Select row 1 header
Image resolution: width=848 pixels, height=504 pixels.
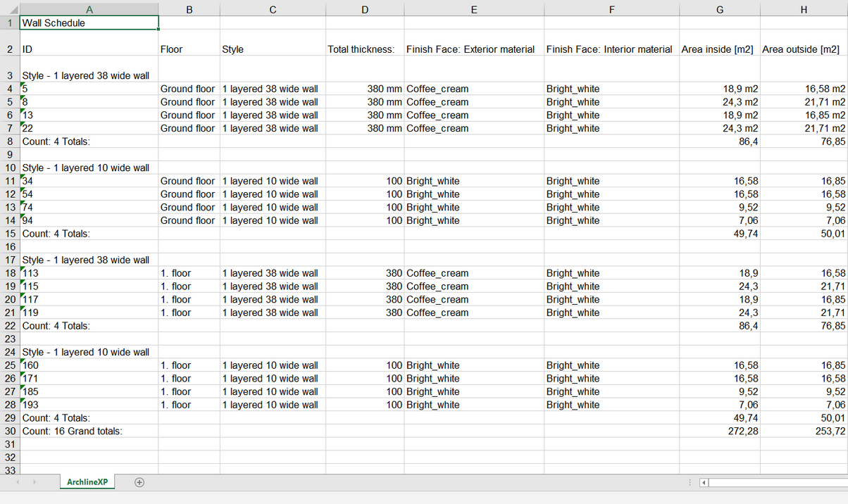(x=10, y=23)
